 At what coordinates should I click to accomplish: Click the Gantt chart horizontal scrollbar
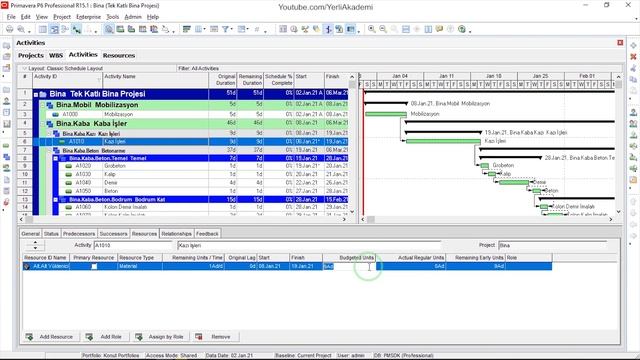point(488,219)
